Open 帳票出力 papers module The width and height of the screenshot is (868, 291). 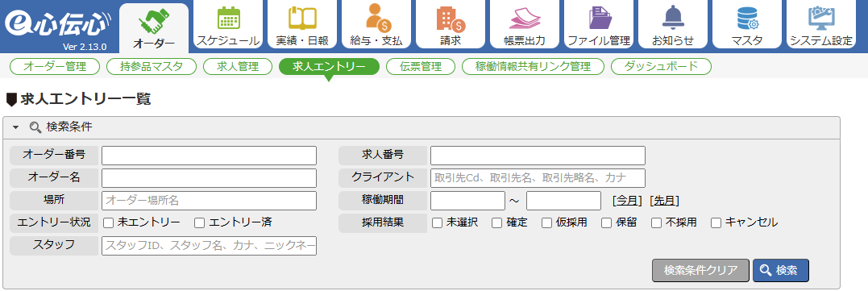(525, 24)
